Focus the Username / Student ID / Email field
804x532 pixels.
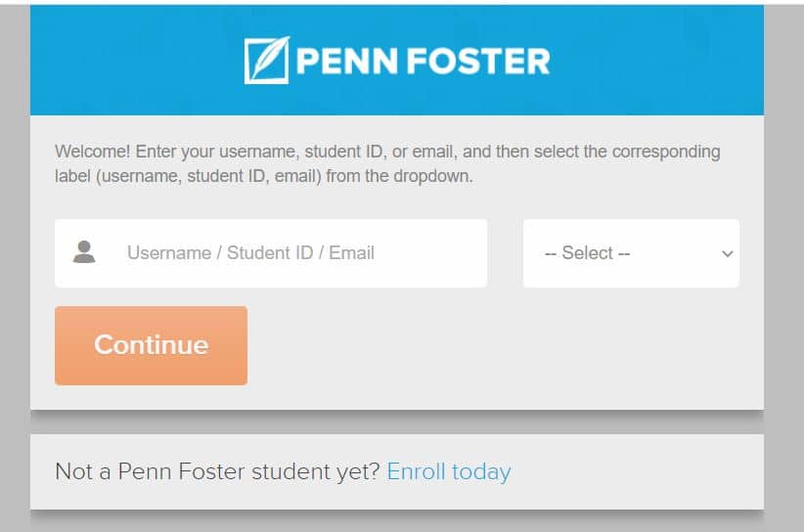(271, 253)
